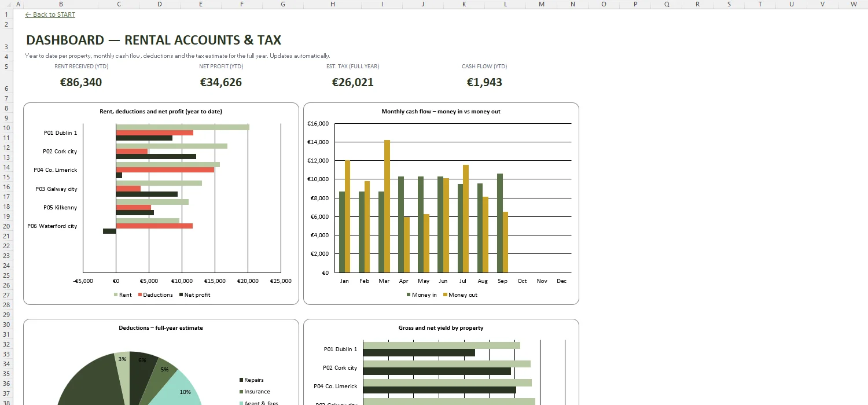Screen dimensions: 868x405
Task: Click the P01 Dublin 1 label in yield chart
Action: 340,349
